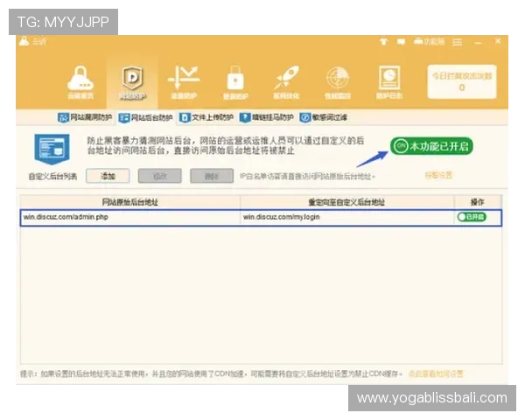Switch to 敏感词过滤 tab

coord(324,117)
